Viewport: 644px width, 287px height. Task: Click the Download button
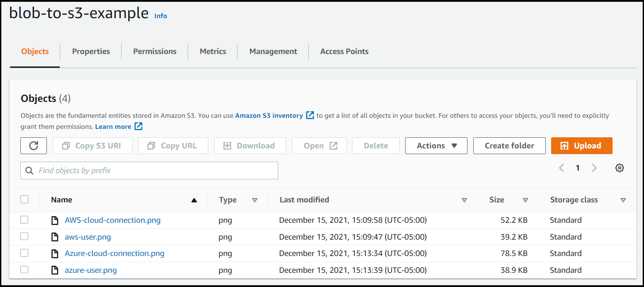coord(250,146)
